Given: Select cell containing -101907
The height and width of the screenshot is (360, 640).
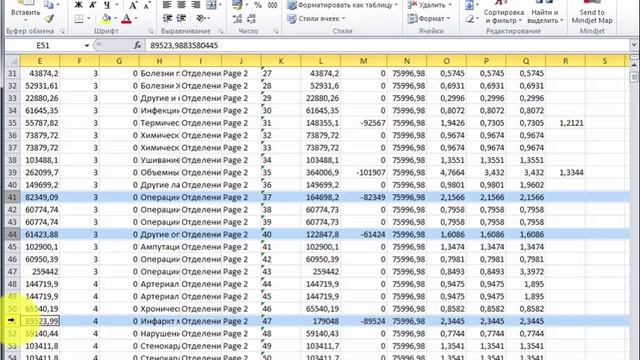Looking at the screenshot, I should pos(364,172).
